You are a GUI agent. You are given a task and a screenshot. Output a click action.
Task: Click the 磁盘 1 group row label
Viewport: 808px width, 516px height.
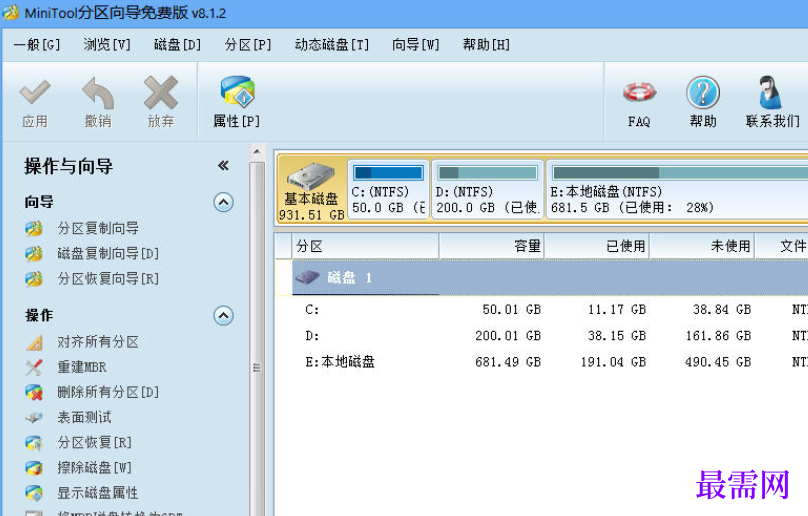349,278
